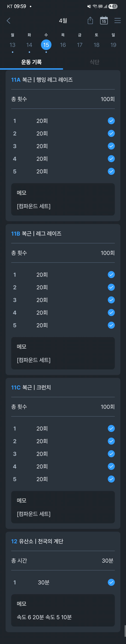Open the calendar icon showing 15

point(104,20)
